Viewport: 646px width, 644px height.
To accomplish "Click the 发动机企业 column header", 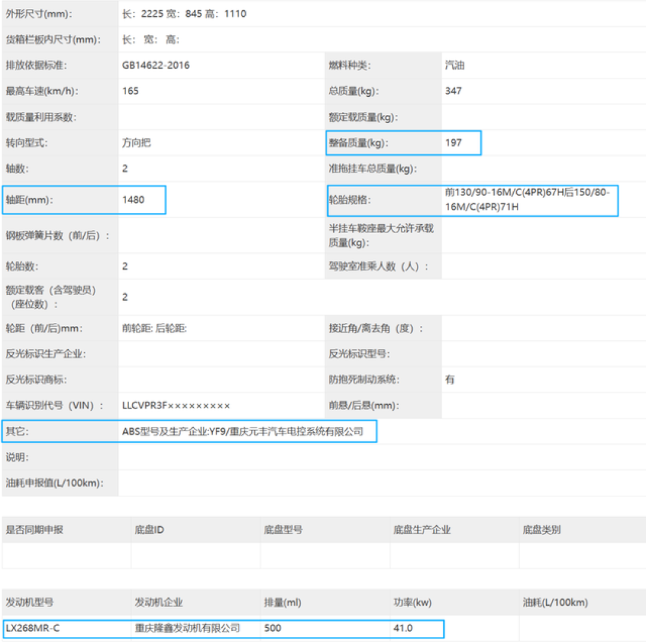I will click(x=159, y=602).
